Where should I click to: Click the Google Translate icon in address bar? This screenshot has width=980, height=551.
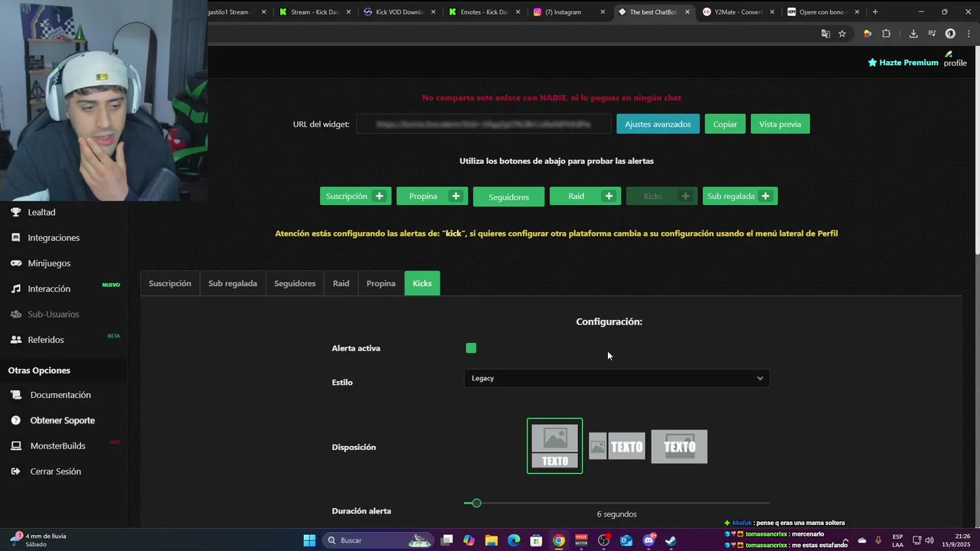click(825, 34)
